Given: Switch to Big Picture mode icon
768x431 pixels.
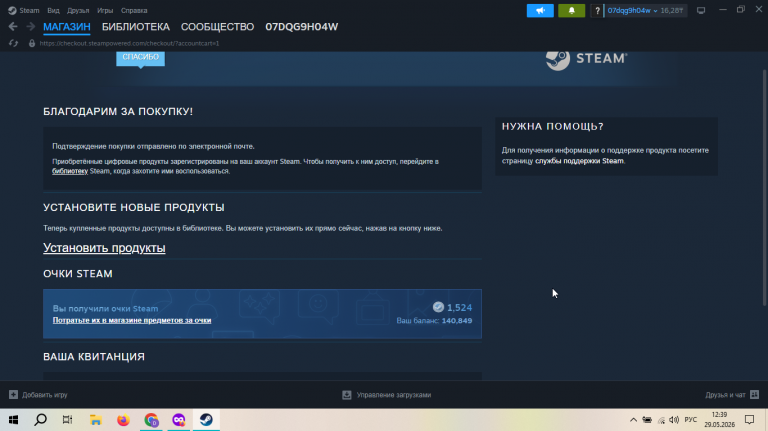Looking at the screenshot, I should 701,10.
